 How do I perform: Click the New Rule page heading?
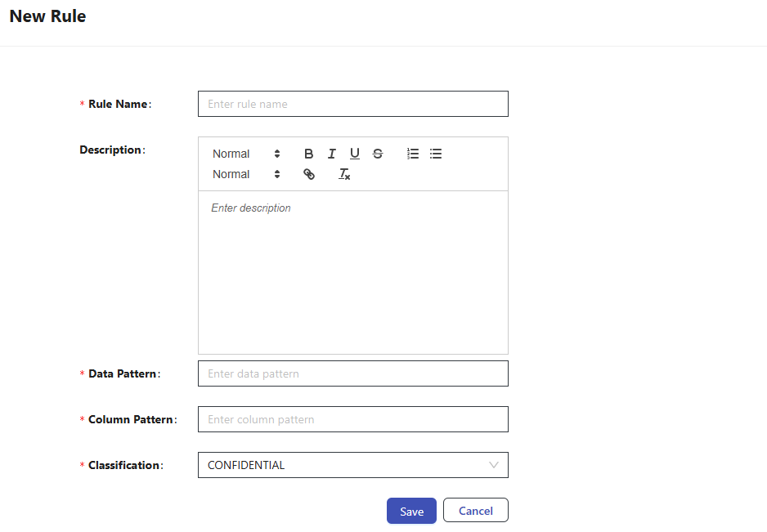click(47, 16)
